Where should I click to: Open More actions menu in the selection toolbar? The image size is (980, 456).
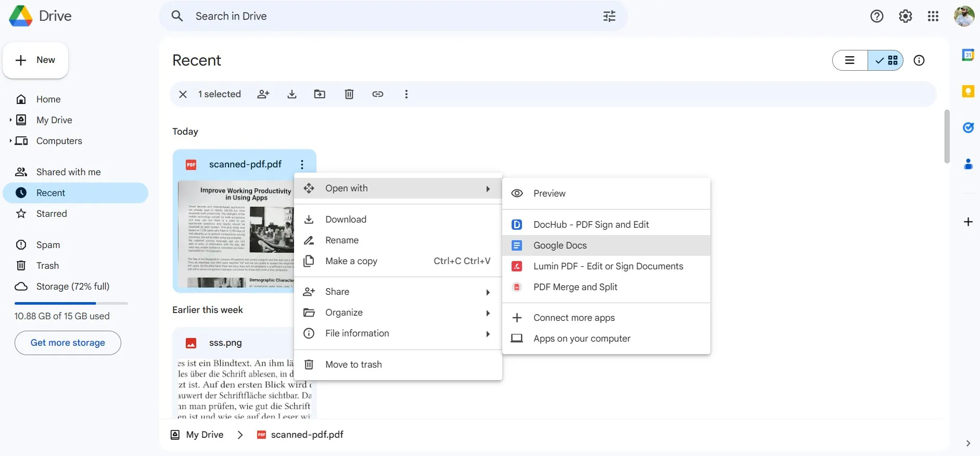[x=406, y=94]
